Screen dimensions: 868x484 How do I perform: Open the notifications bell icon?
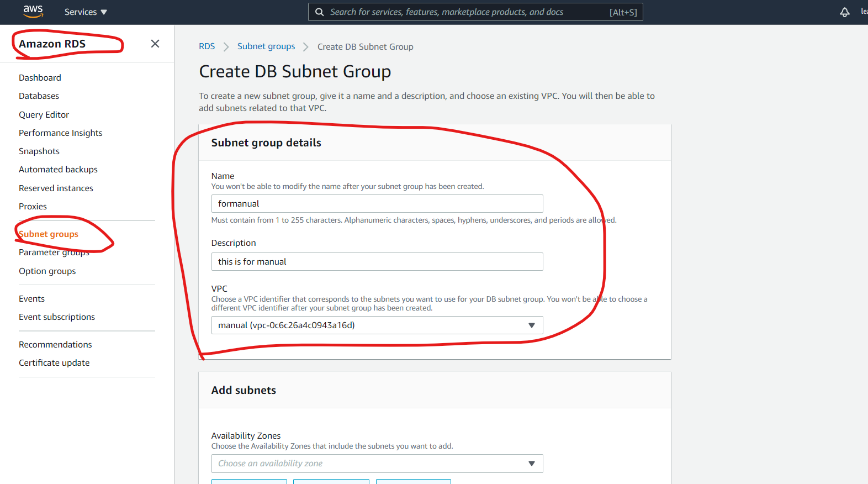click(x=845, y=12)
